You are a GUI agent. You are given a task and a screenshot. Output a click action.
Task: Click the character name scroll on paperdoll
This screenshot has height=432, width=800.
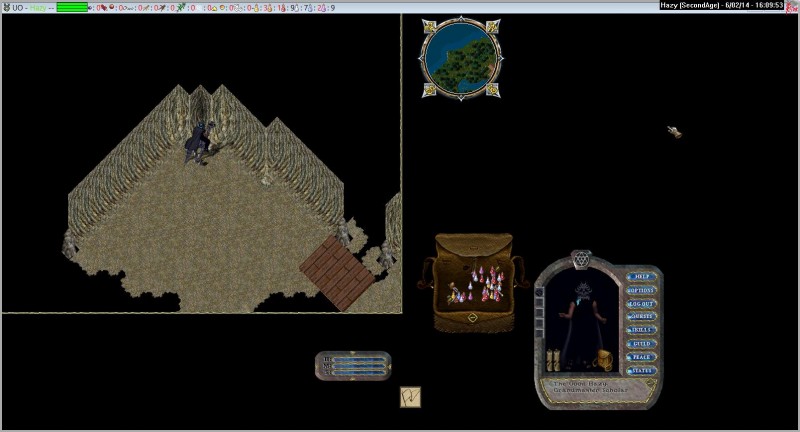[x=588, y=387]
